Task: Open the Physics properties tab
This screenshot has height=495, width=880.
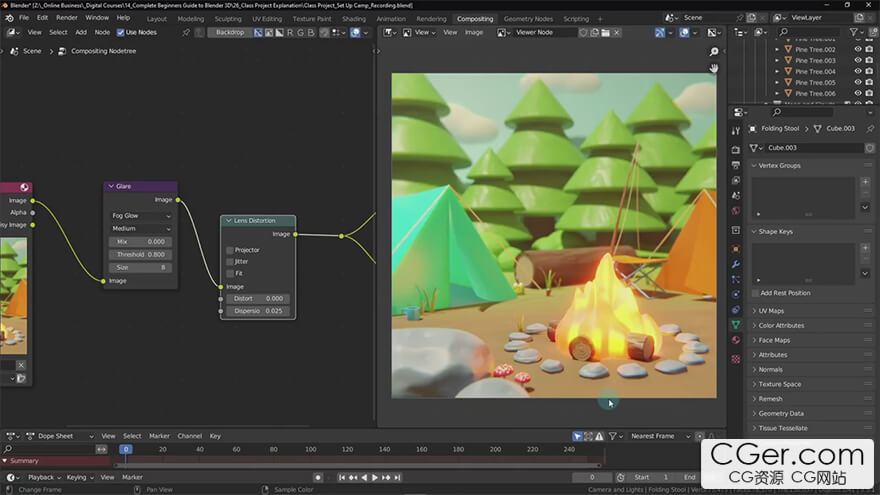Action: (x=736, y=294)
